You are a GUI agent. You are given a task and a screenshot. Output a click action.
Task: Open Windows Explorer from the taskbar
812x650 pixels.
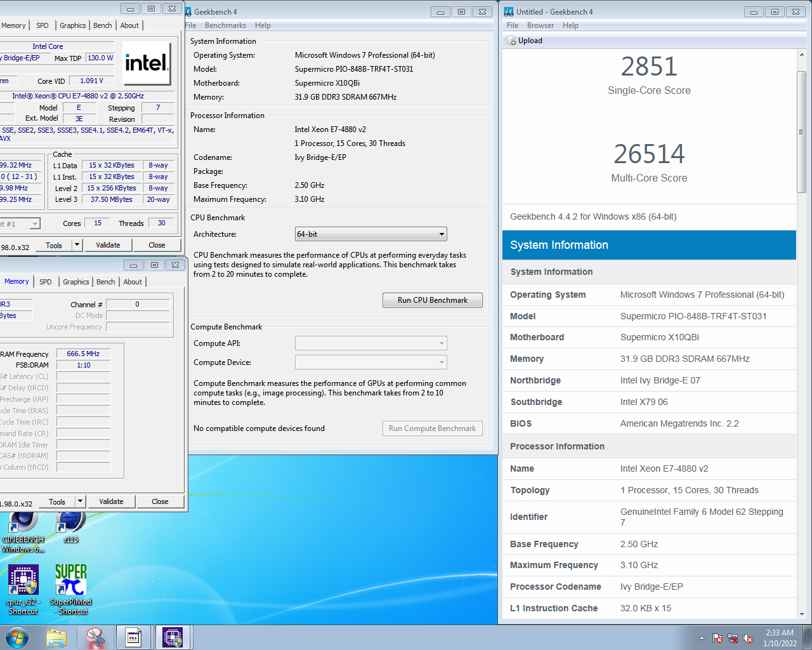[56, 638]
